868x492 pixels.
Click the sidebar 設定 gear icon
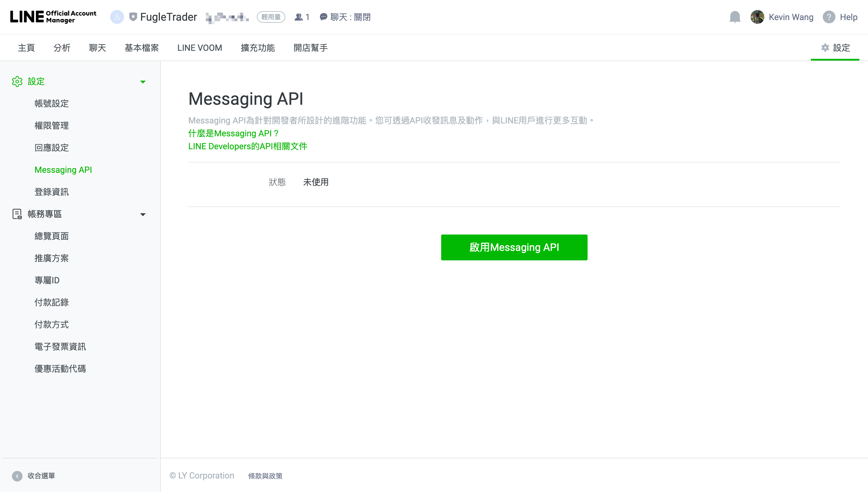[17, 82]
